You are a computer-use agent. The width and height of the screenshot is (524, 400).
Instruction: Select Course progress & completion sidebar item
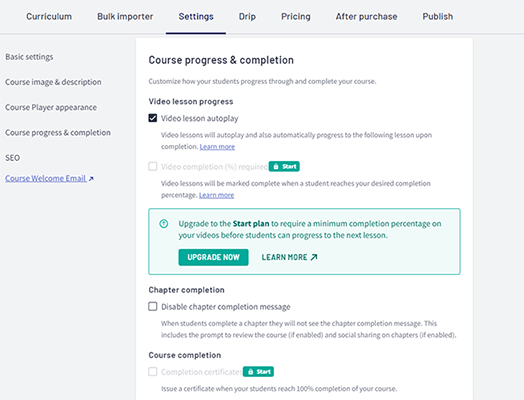click(57, 133)
